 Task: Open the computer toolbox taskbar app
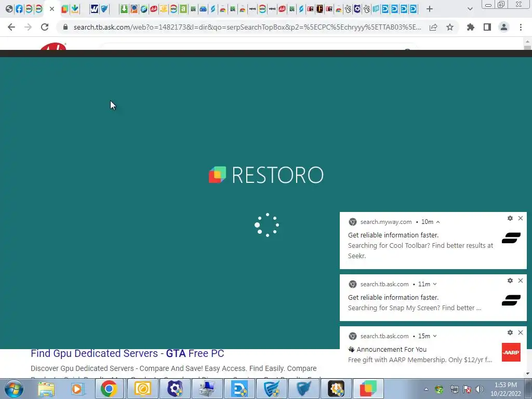pyautogui.click(x=207, y=389)
